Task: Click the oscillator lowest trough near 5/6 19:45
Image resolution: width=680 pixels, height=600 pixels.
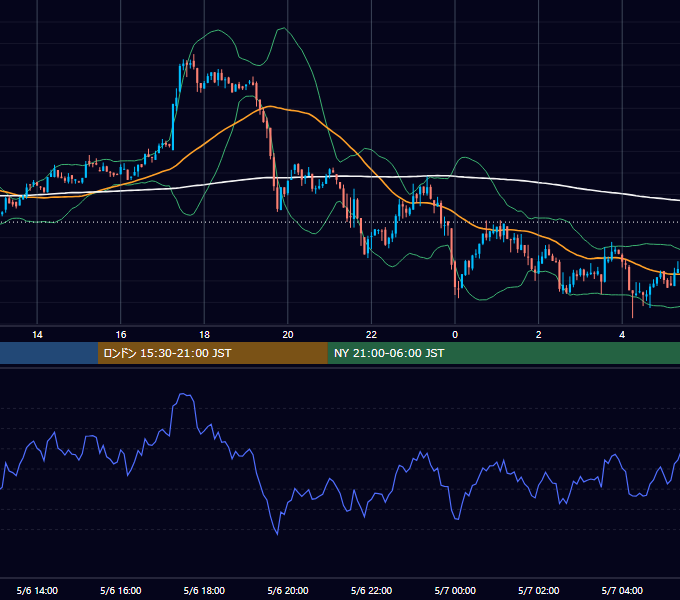Action: pyautogui.click(x=277, y=533)
